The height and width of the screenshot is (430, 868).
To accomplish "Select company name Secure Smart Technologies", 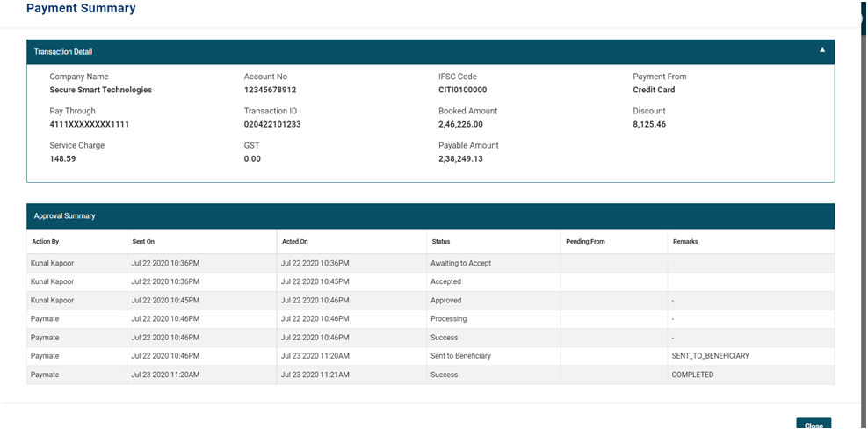I will [x=101, y=90].
